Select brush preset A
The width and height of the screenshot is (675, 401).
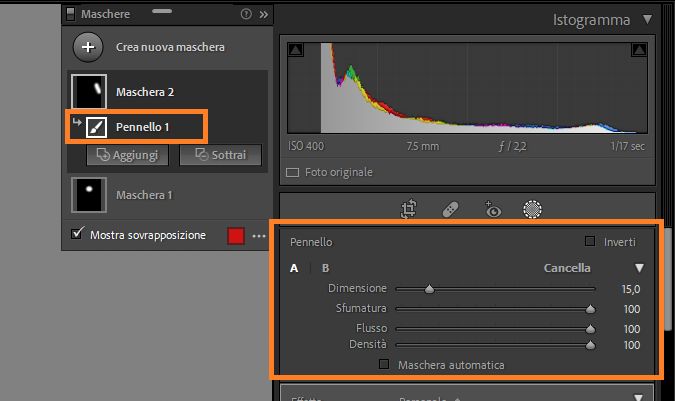pyautogui.click(x=294, y=268)
